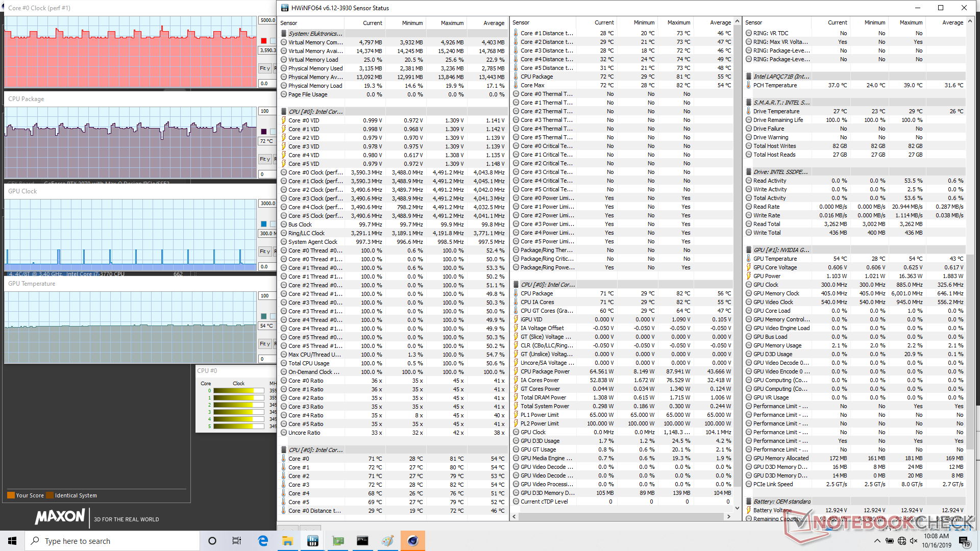Select the CPU Package Power row

click(623, 371)
